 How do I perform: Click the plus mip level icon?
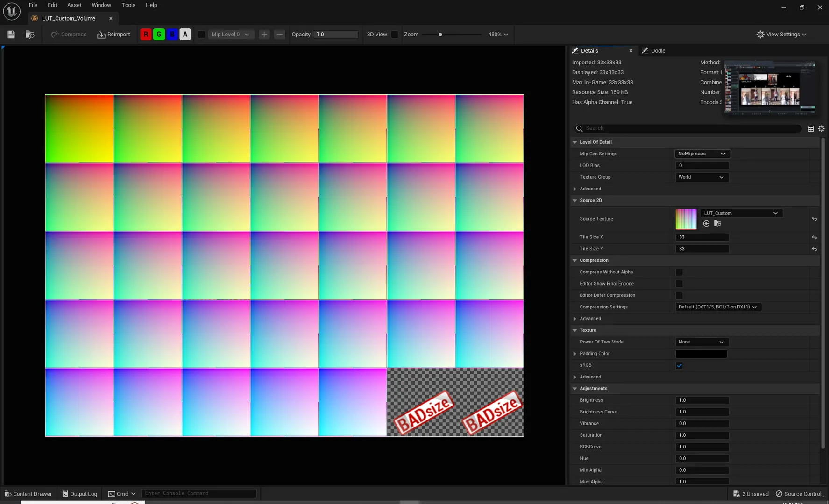tap(264, 35)
